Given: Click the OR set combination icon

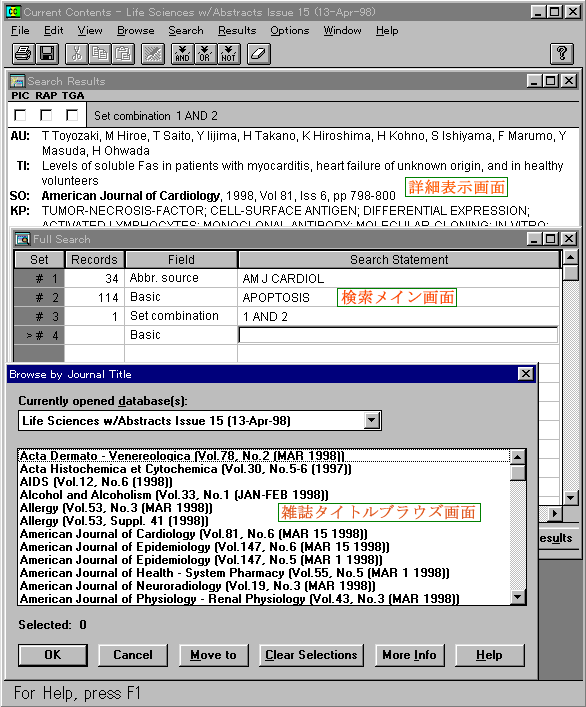Looking at the screenshot, I should [205, 54].
